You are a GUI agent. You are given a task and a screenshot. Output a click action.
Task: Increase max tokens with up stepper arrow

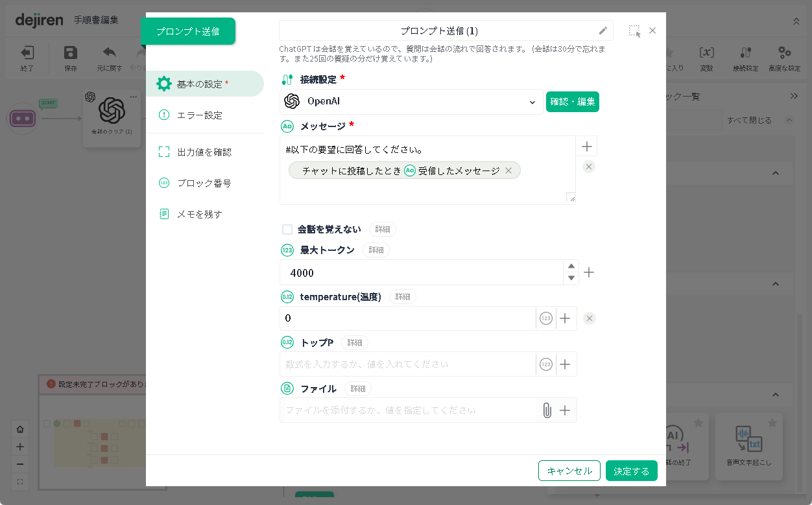click(x=571, y=266)
